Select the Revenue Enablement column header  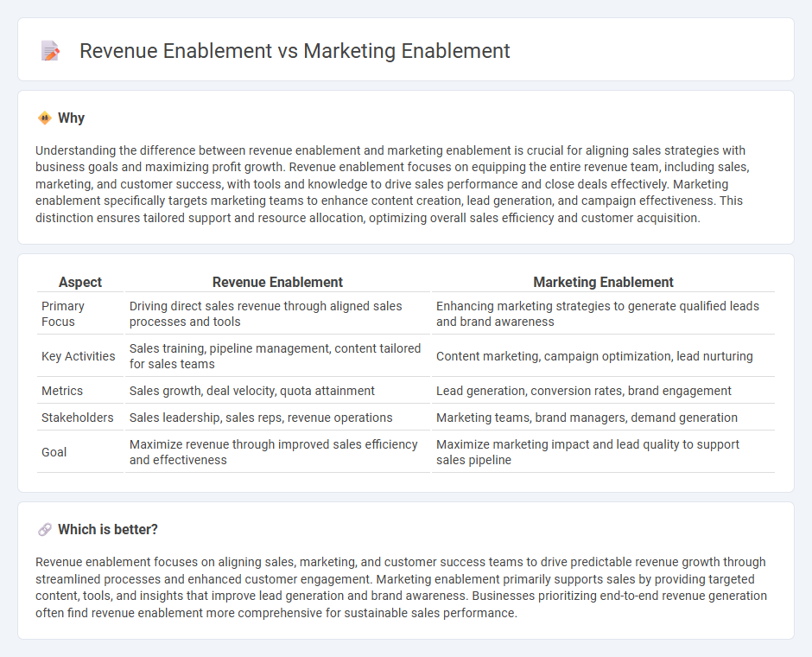(x=277, y=282)
